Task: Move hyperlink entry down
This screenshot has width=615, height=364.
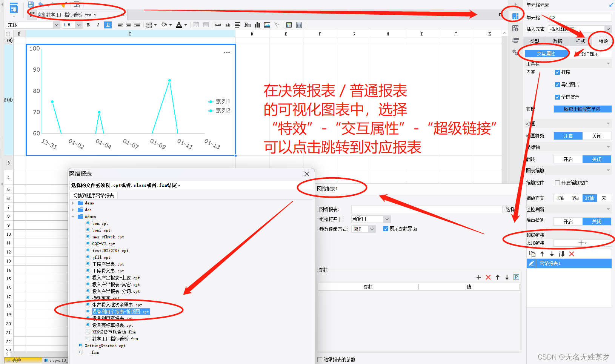Action: [552, 254]
